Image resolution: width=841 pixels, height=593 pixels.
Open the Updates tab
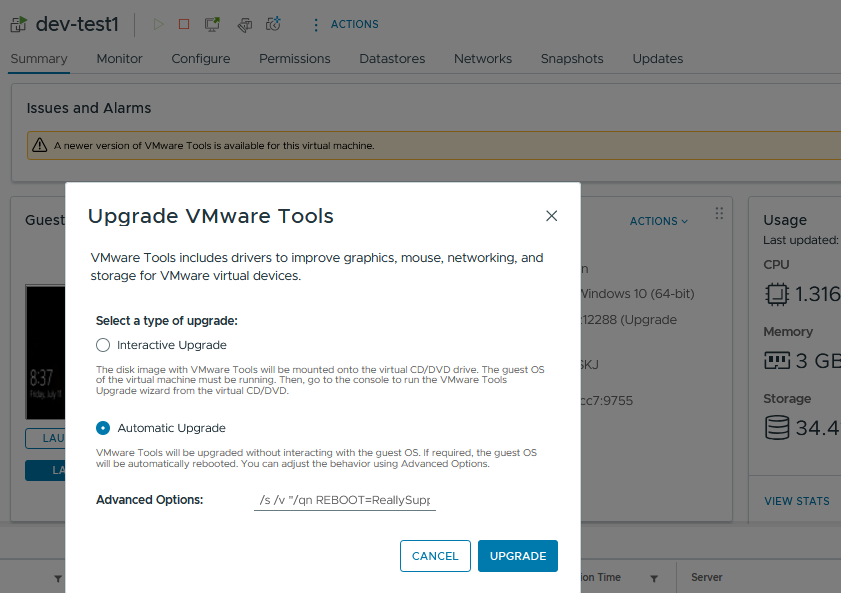[658, 58]
